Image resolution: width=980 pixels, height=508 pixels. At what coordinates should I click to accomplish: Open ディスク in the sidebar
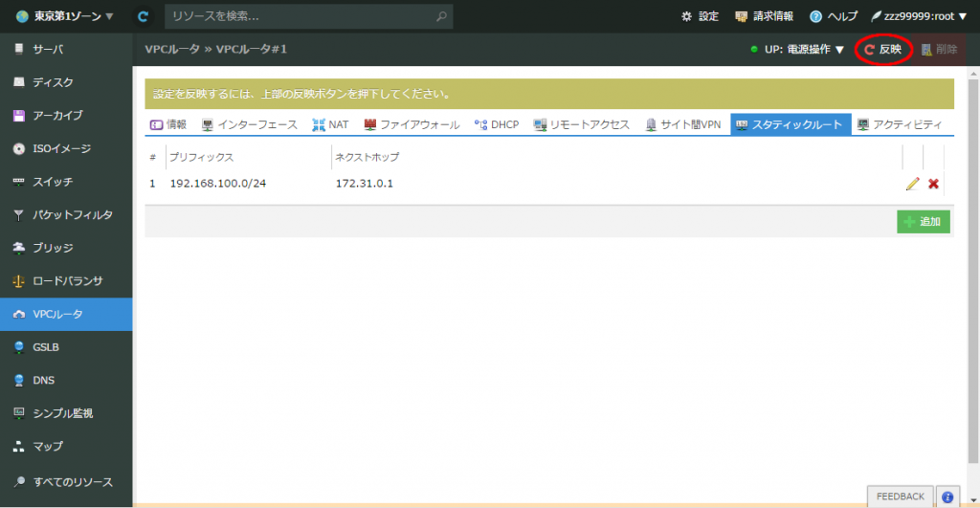53,82
